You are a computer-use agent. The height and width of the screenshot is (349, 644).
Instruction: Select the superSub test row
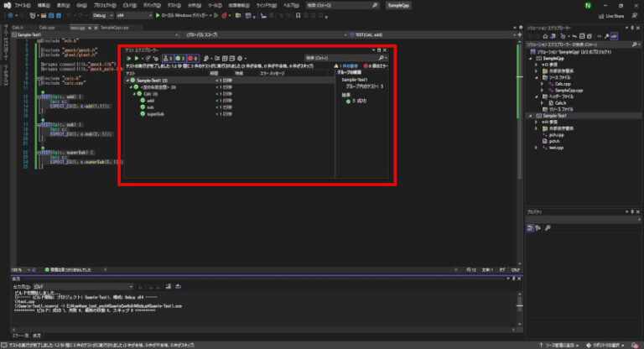(230, 114)
